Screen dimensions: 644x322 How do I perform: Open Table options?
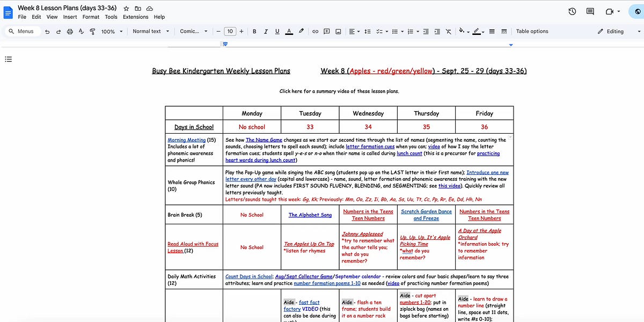tap(532, 31)
